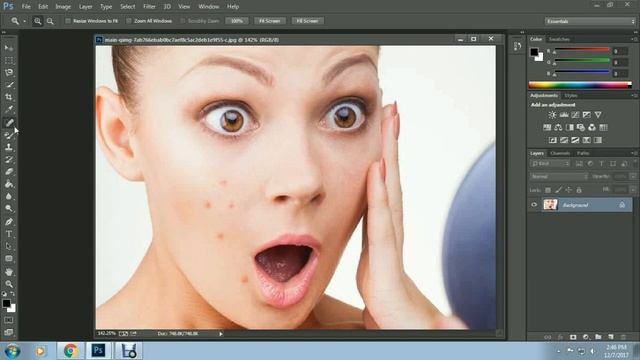This screenshot has width=640, height=360.
Task: Select the Eraser tool
Action: coord(9,171)
